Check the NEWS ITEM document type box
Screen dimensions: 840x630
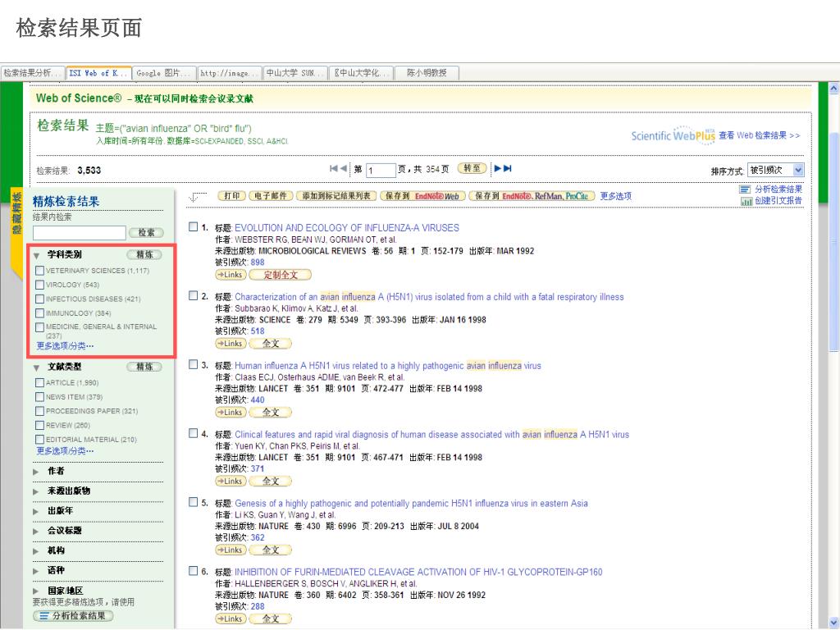39,397
